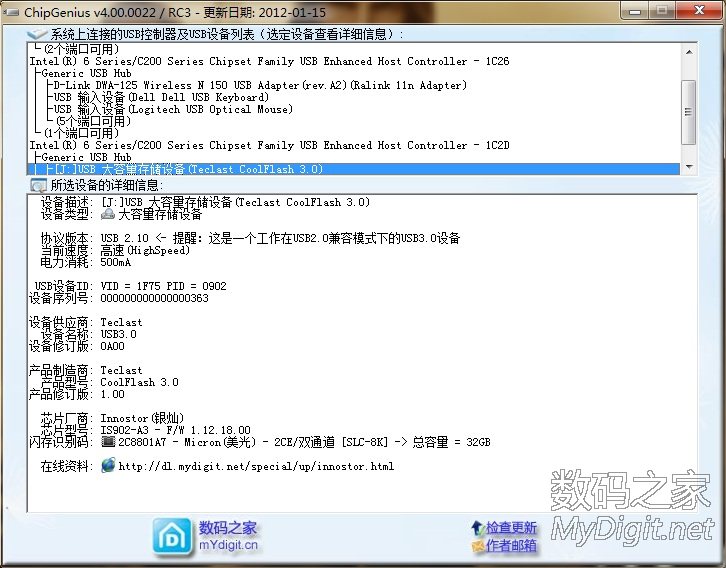
Task: Select the 1C26 USB Enhanced Host Controller
Action: (x=269, y=61)
